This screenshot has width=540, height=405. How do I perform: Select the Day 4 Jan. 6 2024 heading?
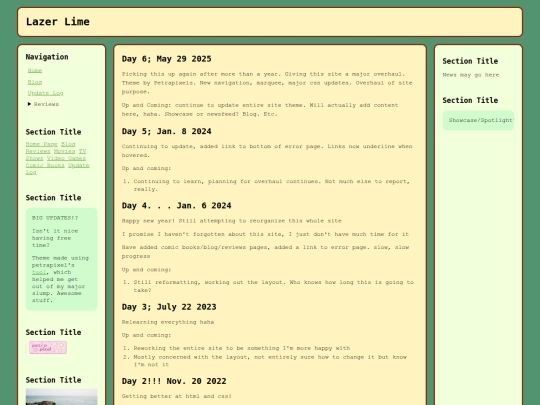[177, 206]
